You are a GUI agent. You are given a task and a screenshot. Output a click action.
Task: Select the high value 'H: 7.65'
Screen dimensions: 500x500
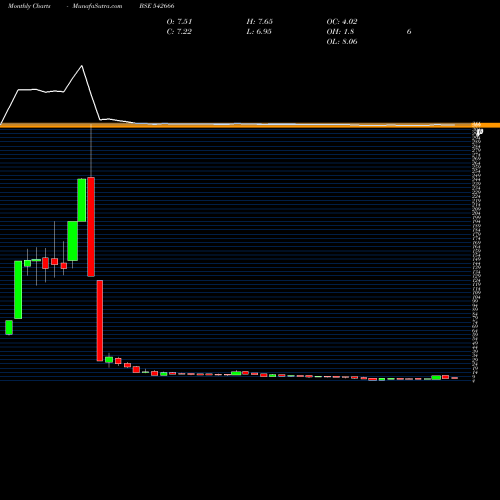(260, 22)
